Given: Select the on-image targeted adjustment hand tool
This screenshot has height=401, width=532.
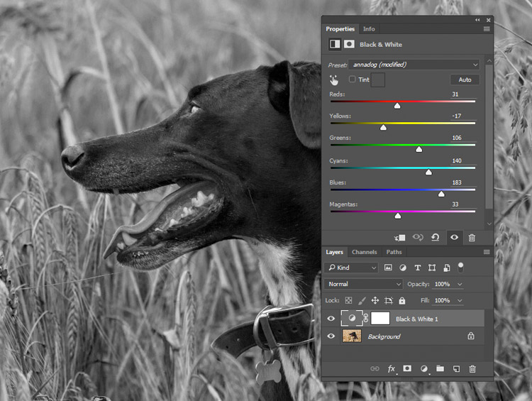Looking at the screenshot, I should coord(334,80).
